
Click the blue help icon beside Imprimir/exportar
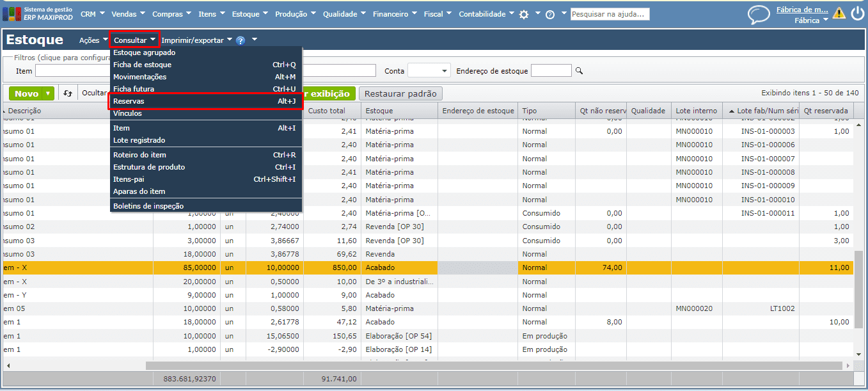point(241,40)
